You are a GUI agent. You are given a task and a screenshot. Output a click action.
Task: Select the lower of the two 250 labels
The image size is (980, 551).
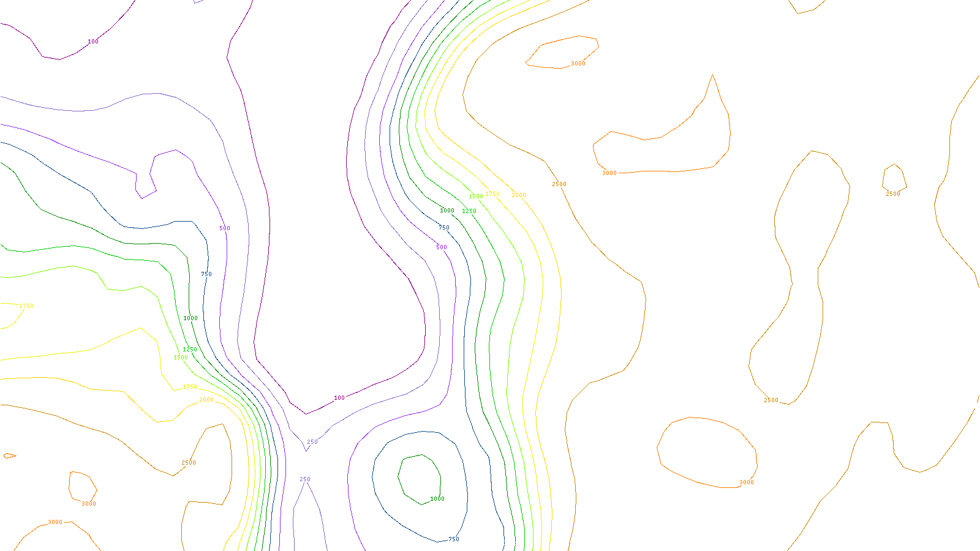pos(305,480)
